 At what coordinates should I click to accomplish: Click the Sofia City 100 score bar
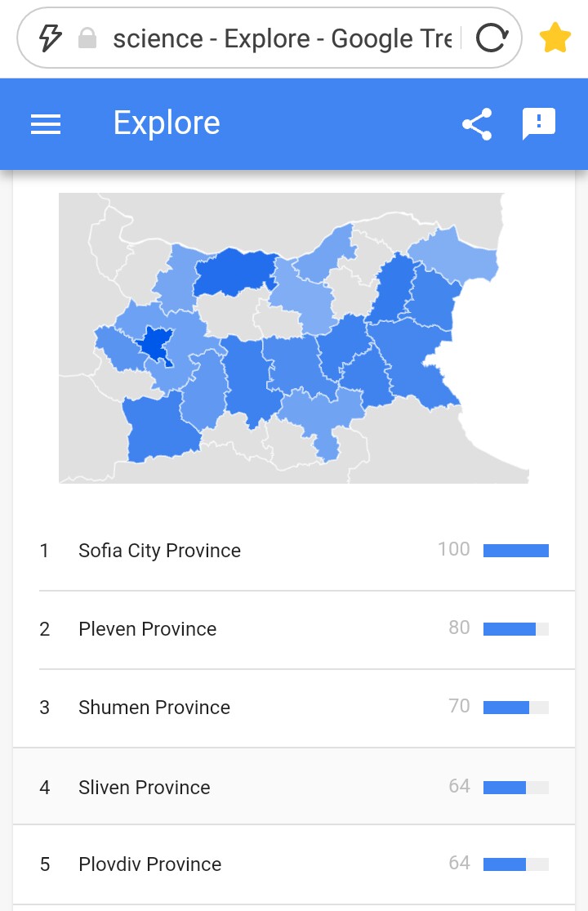click(x=515, y=551)
